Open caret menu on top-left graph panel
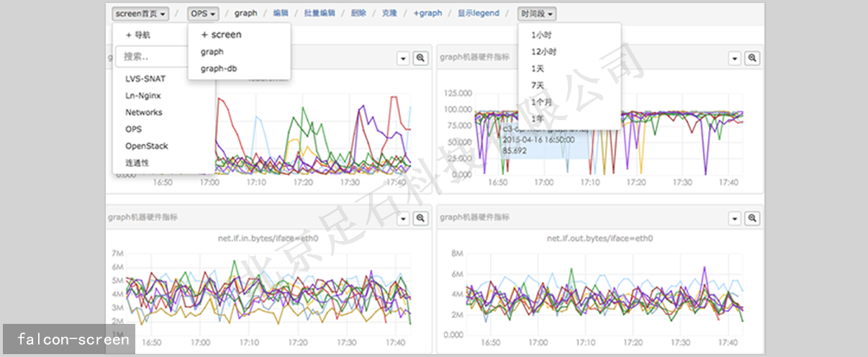The width and height of the screenshot is (868, 357). (x=403, y=58)
